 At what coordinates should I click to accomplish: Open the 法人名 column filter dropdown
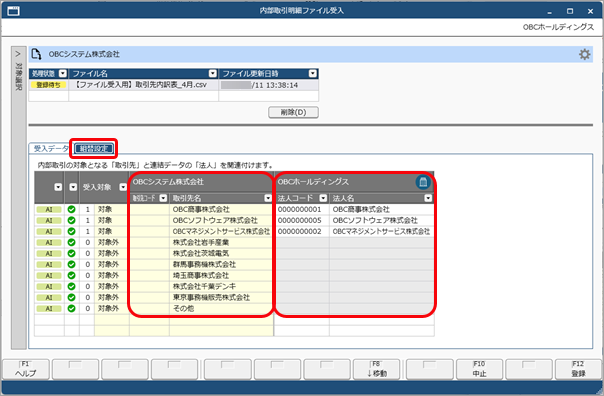coord(428,198)
